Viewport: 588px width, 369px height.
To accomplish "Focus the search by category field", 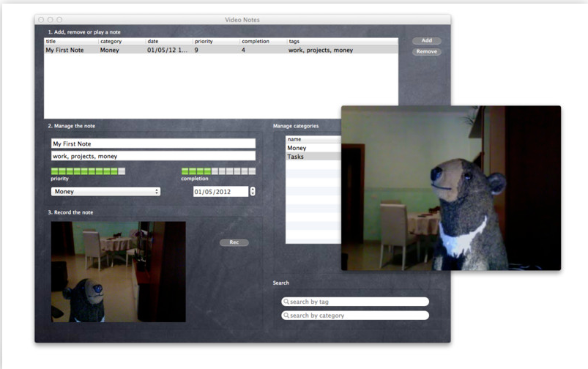I will (x=355, y=316).
